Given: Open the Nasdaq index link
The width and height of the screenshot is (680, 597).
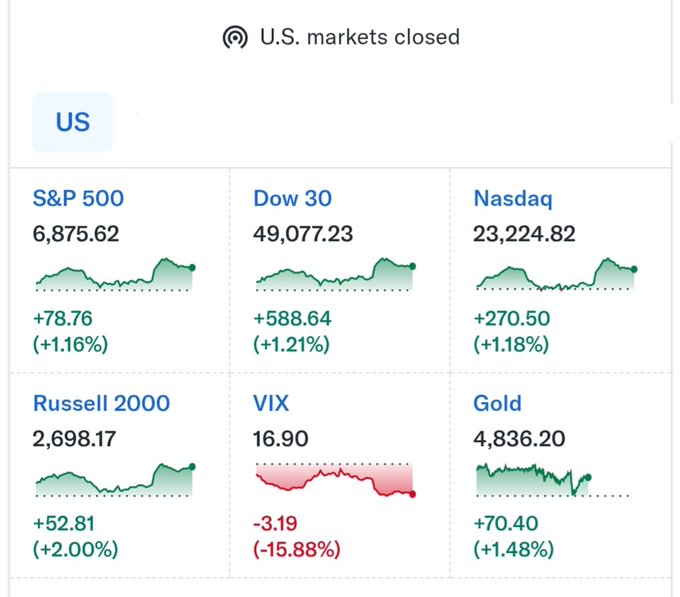Looking at the screenshot, I should 512,198.
